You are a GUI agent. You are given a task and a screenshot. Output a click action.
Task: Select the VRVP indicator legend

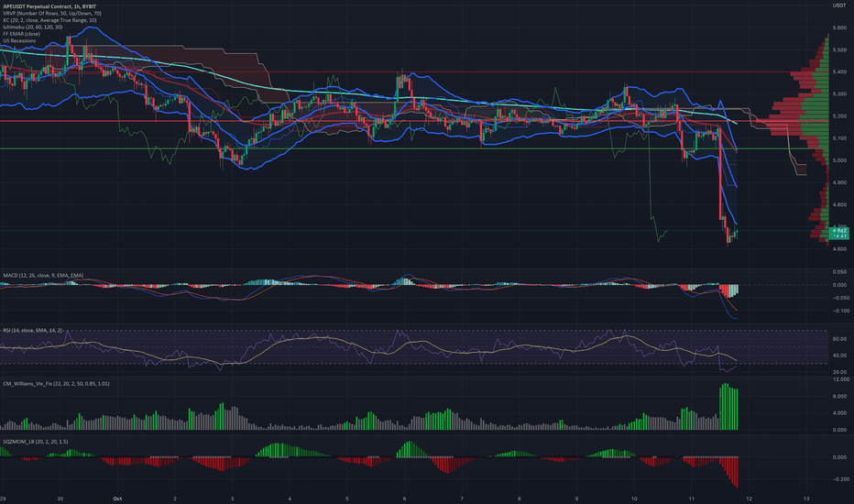tap(52, 13)
